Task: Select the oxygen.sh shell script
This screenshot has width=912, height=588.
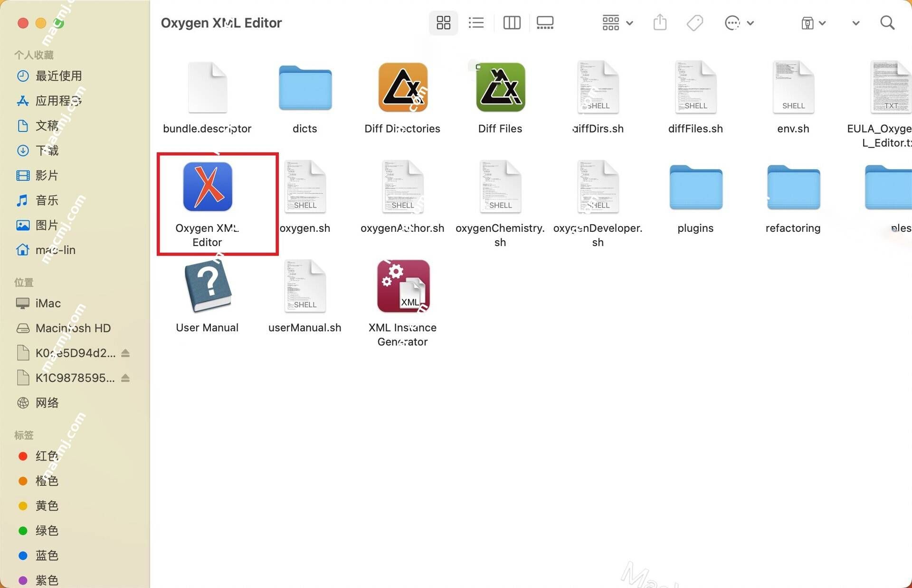Action: tap(305, 187)
